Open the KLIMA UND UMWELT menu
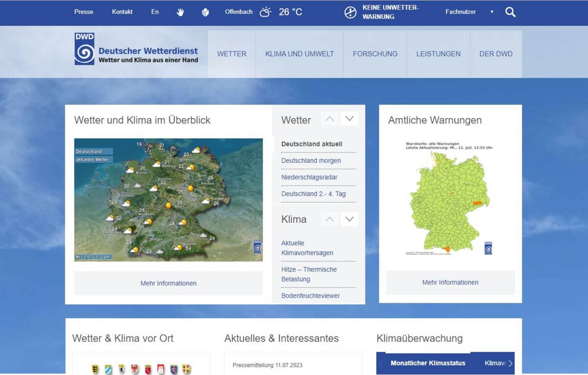The image size is (588, 375). [x=299, y=54]
